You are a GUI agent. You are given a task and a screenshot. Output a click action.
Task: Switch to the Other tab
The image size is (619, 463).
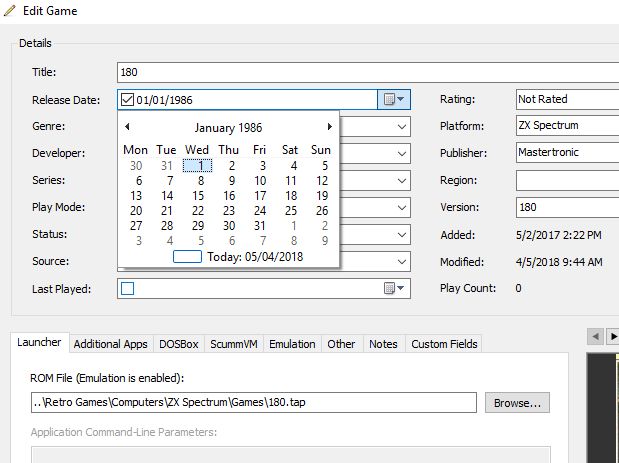point(341,344)
